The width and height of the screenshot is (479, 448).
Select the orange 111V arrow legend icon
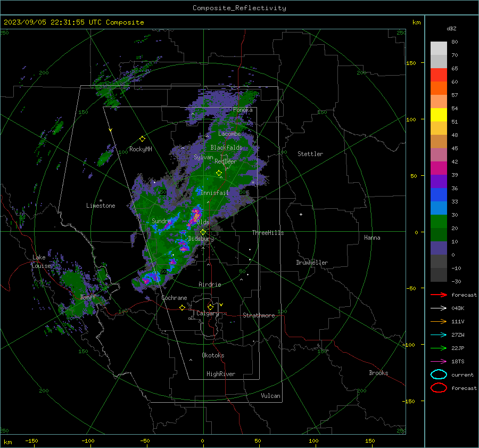[439, 321]
